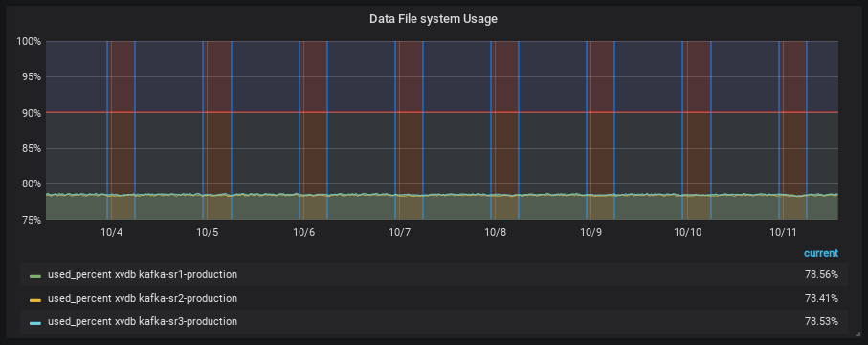Click the 10/5 x-axis date label
The height and width of the screenshot is (345, 868).
(207, 233)
